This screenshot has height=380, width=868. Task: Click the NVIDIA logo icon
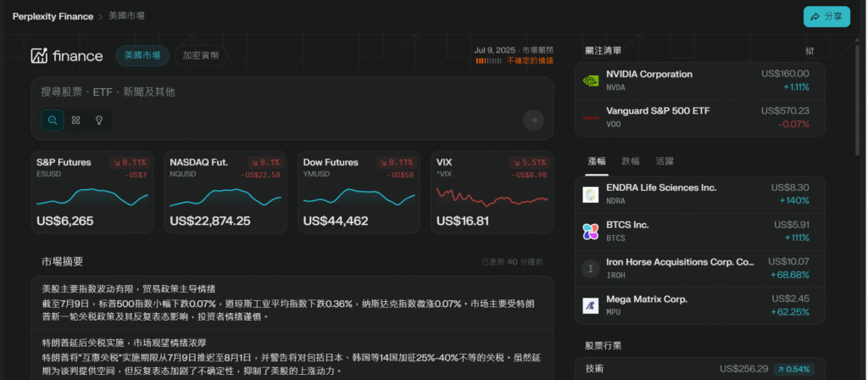point(591,81)
